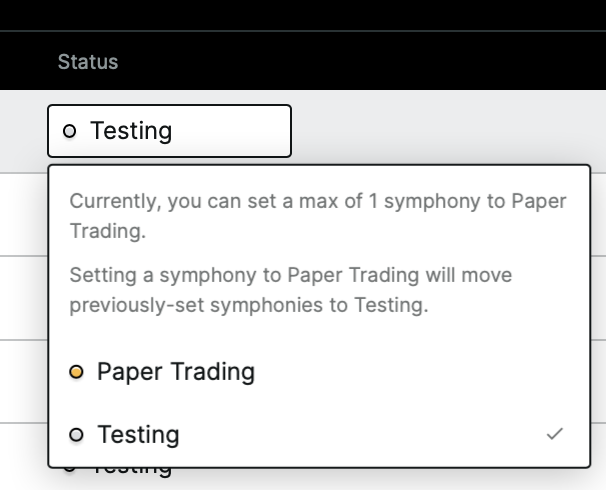Viewport: 606px width, 490px height.
Task: Click the Paper Trading label text
Action: coord(176,373)
